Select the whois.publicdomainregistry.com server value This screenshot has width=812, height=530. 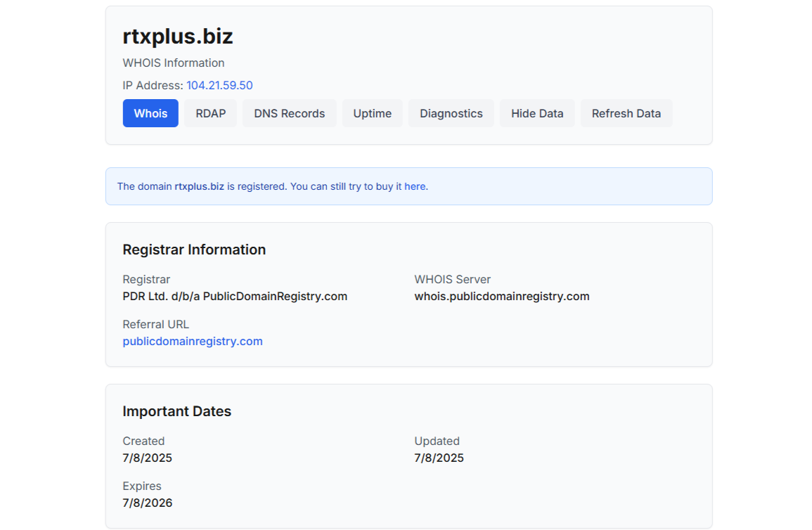502,297
